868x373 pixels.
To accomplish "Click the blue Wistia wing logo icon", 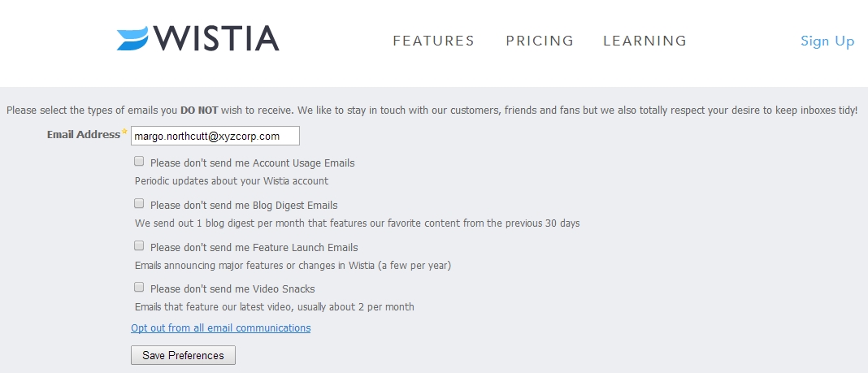I will [x=132, y=39].
